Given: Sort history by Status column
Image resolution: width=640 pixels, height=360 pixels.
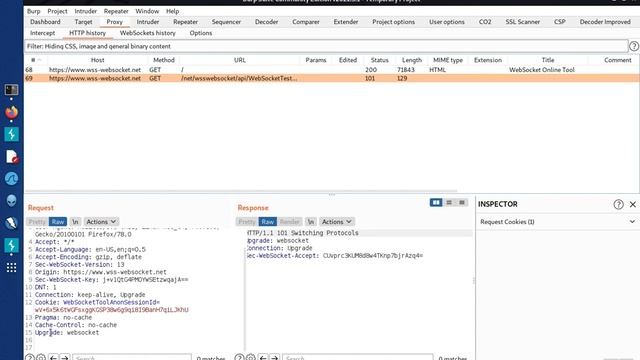Looking at the screenshot, I should point(380,60).
